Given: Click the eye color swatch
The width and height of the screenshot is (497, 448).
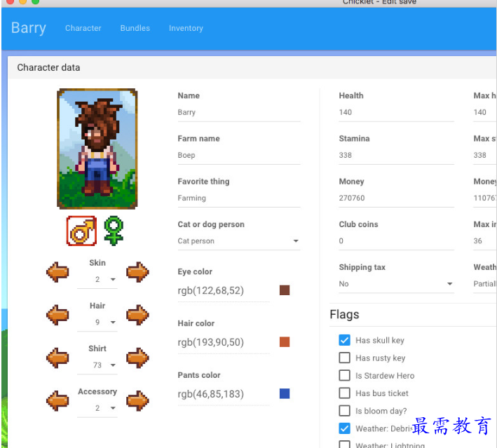Looking at the screenshot, I should click(285, 290).
